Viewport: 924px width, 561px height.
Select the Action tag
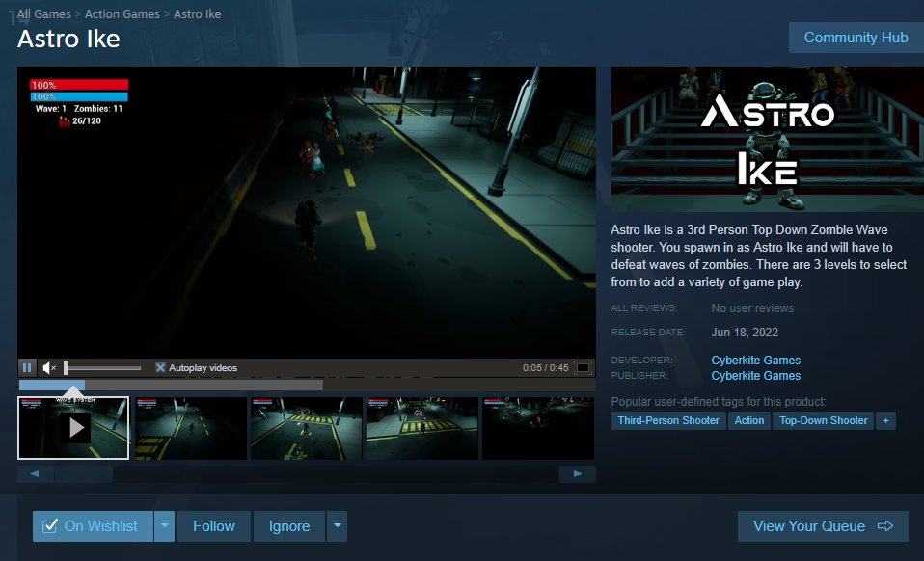(749, 420)
